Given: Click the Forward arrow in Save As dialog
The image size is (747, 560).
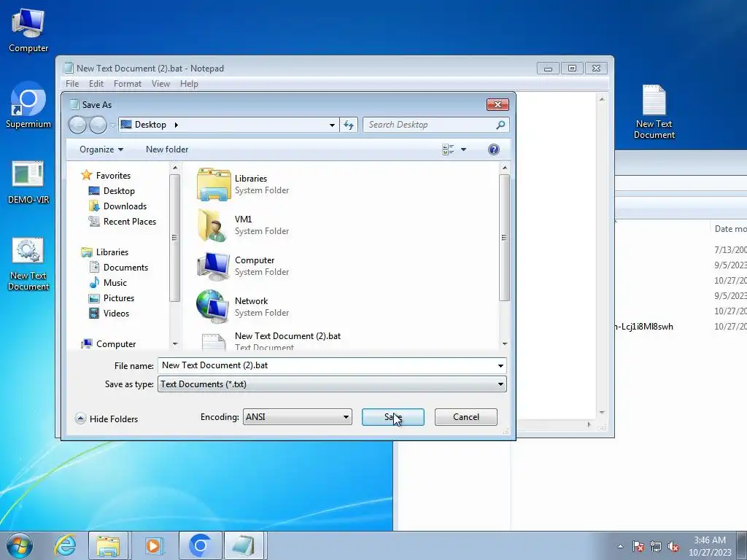Looking at the screenshot, I should pos(98,125).
